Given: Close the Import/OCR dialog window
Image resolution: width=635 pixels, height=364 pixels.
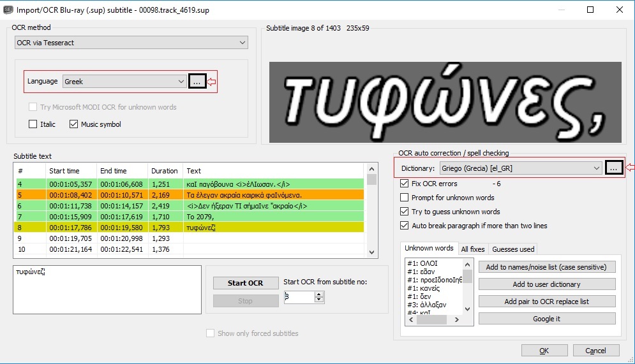Looking at the screenshot, I should (x=620, y=10).
